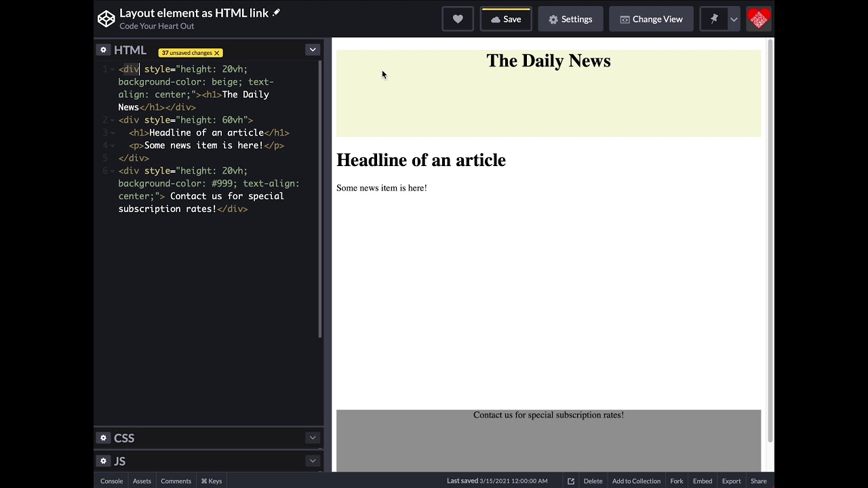
Task: Expand the CSS panel dropdown chevron
Action: click(313, 438)
